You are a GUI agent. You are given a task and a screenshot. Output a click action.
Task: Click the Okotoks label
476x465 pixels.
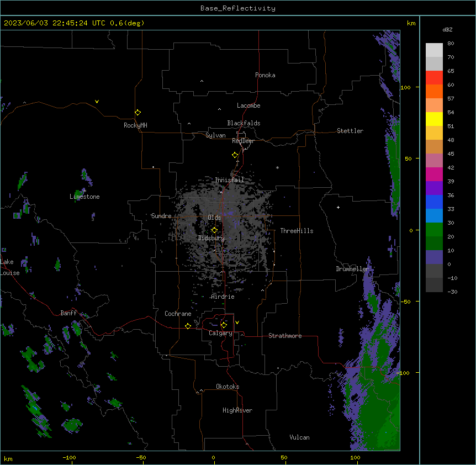[x=228, y=387]
